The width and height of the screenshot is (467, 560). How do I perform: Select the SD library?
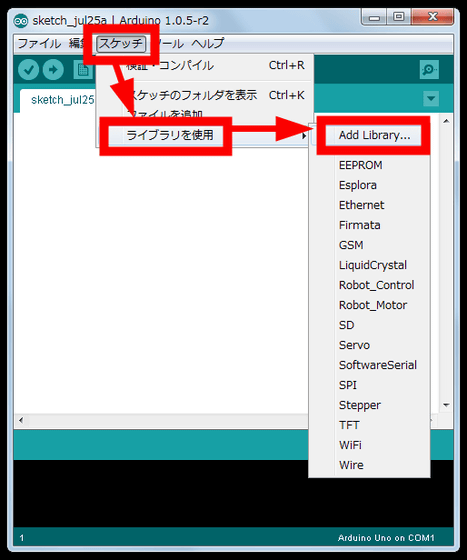point(369,325)
